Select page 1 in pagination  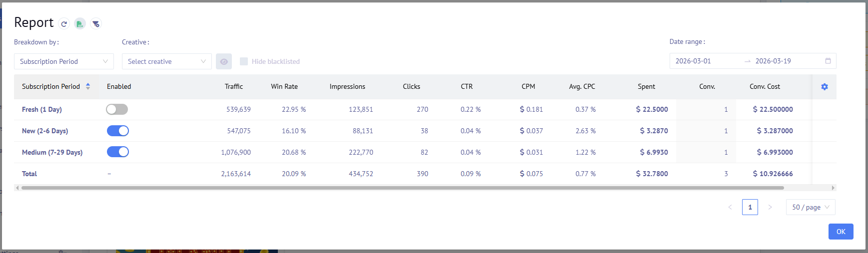(750, 207)
